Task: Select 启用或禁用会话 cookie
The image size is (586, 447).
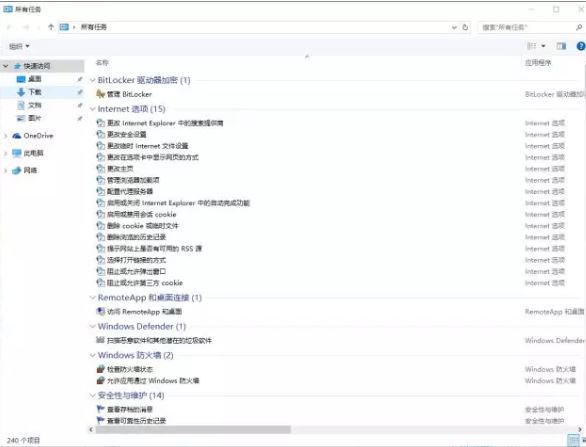Action: 142,214
